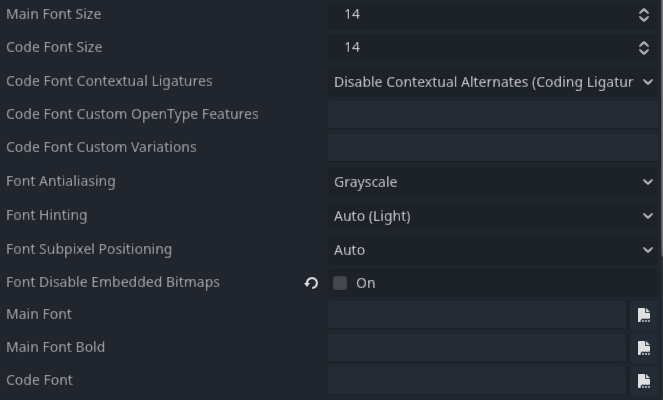Click Code Font Size stepper arrows

pyautogui.click(x=644, y=48)
